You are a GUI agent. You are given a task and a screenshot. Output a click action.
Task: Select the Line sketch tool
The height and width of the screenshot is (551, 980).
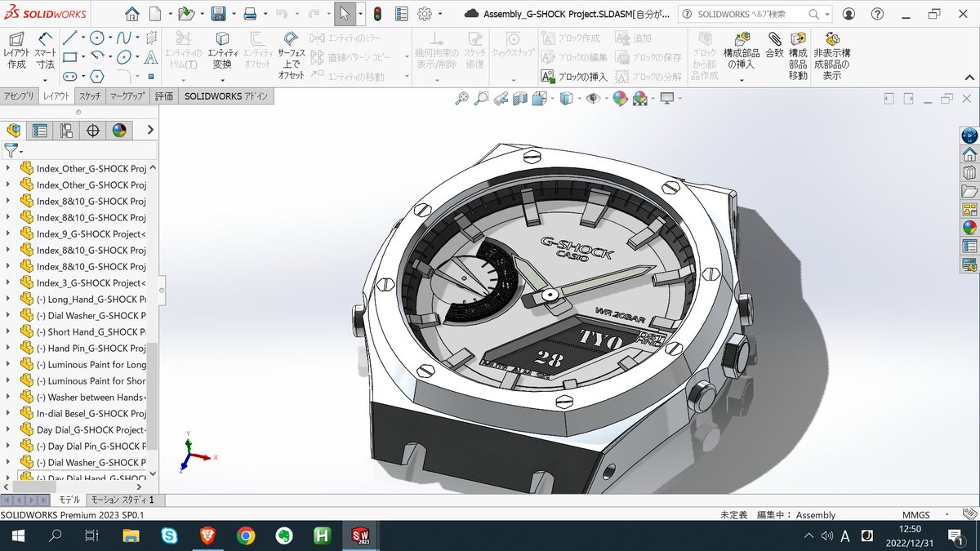(x=69, y=38)
